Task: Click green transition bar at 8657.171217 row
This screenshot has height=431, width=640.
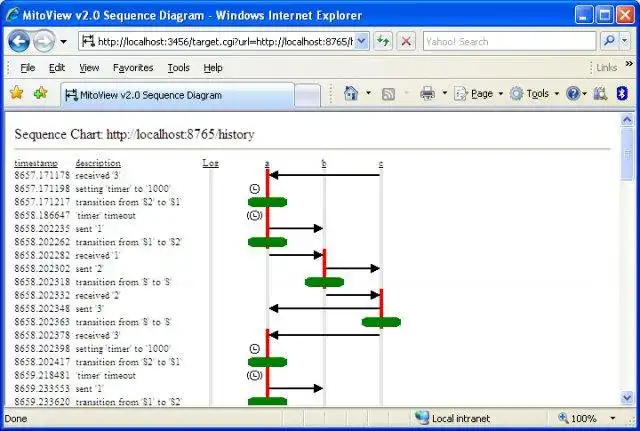Action: [x=267, y=202]
